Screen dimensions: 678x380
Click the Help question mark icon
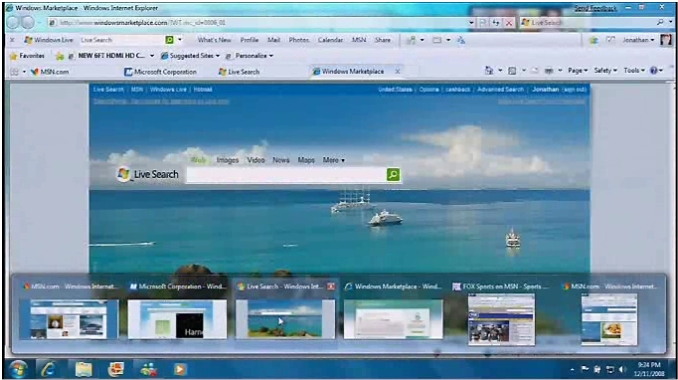point(654,70)
